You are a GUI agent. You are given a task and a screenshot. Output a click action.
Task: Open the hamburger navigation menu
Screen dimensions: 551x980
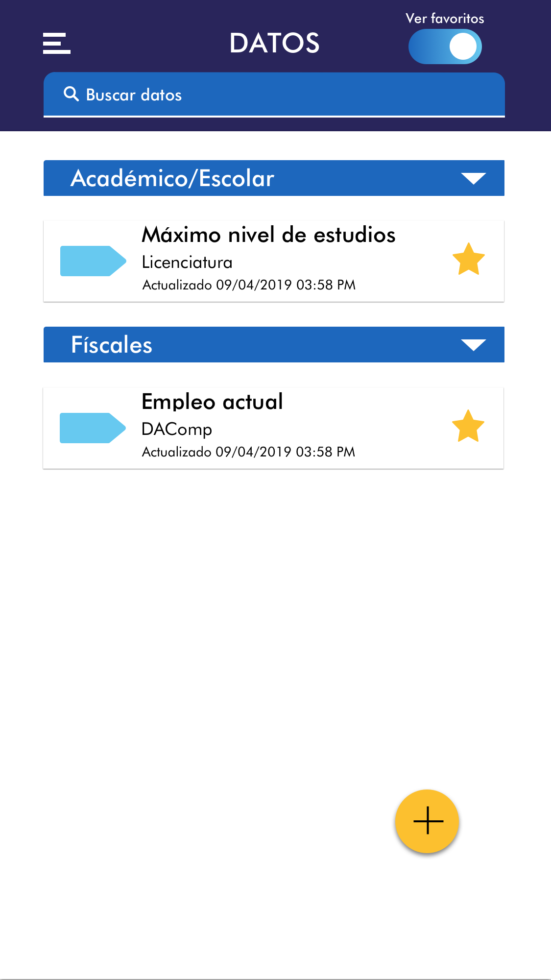click(57, 44)
